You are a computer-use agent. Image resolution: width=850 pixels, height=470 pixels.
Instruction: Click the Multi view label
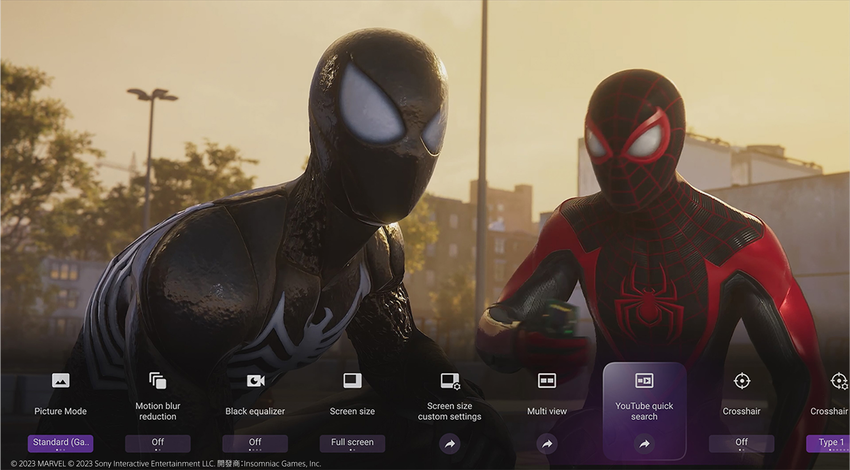coord(547,411)
